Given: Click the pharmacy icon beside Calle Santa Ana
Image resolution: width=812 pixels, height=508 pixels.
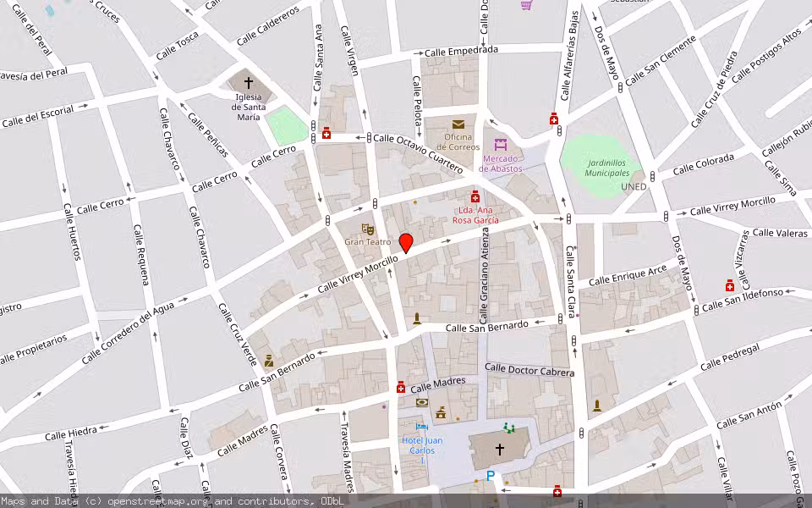Looking at the screenshot, I should 326,134.
